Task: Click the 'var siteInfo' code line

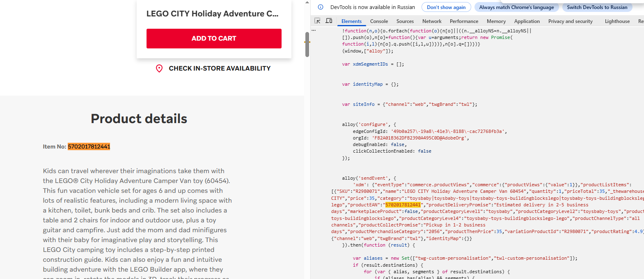Action: pos(410,105)
